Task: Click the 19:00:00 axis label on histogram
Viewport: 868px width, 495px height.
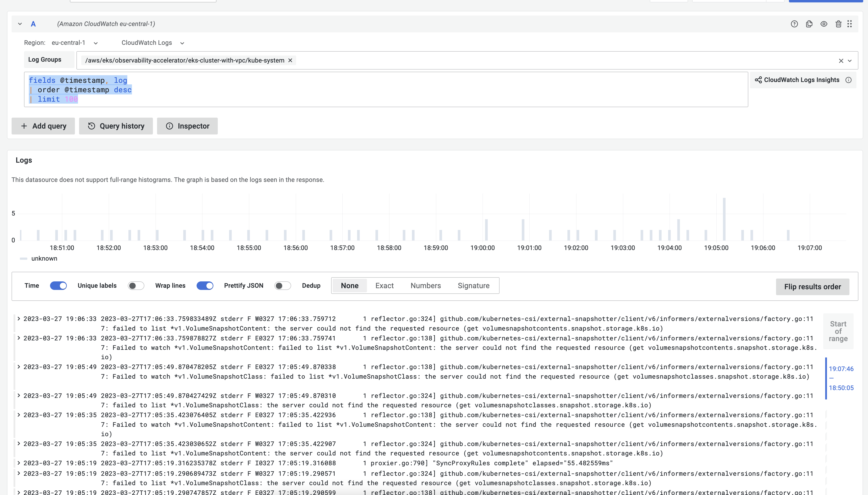Action: coord(482,248)
